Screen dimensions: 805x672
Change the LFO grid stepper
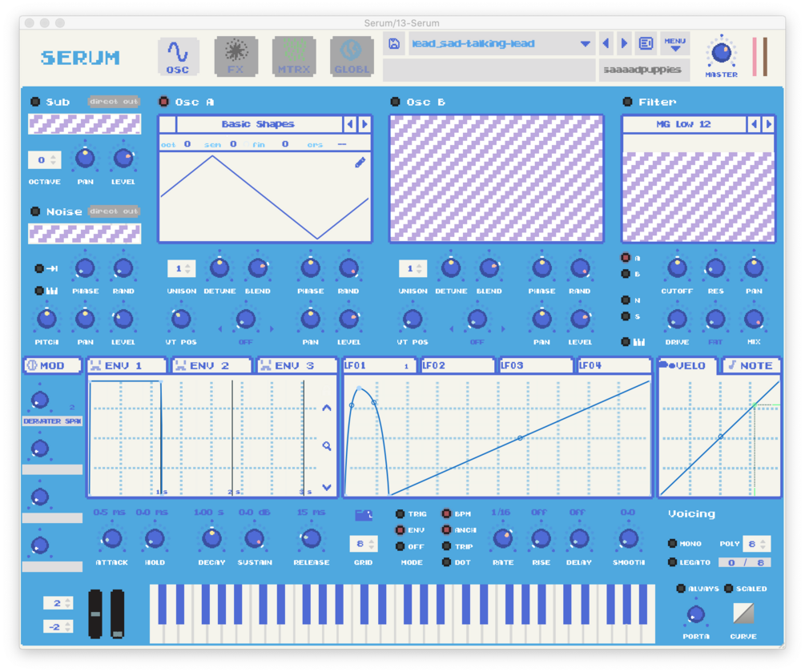pos(364,544)
